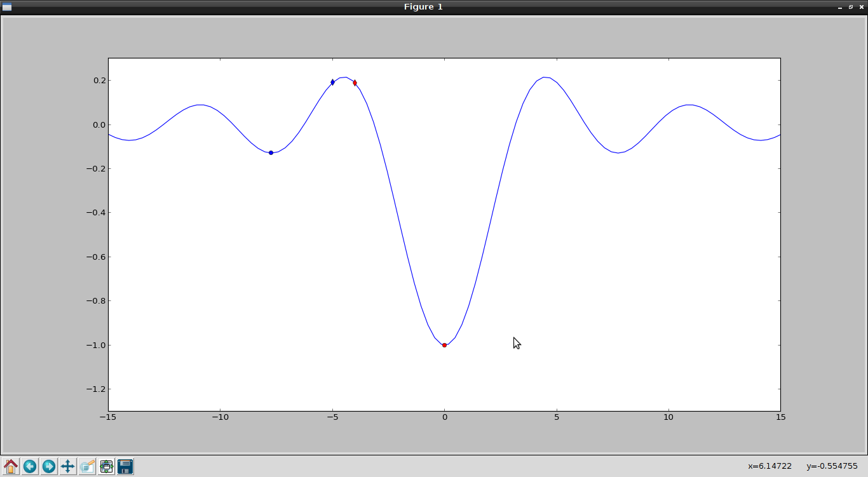Go back to previous view arrow

pyautogui.click(x=30, y=467)
